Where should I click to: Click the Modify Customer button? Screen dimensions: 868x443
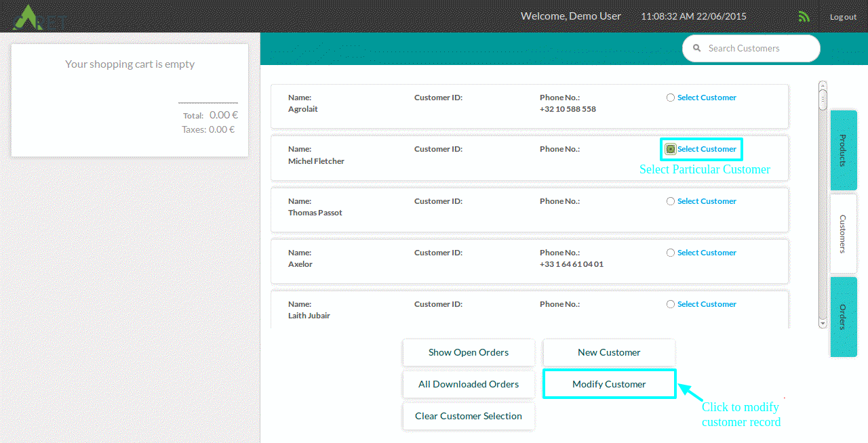click(608, 383)
